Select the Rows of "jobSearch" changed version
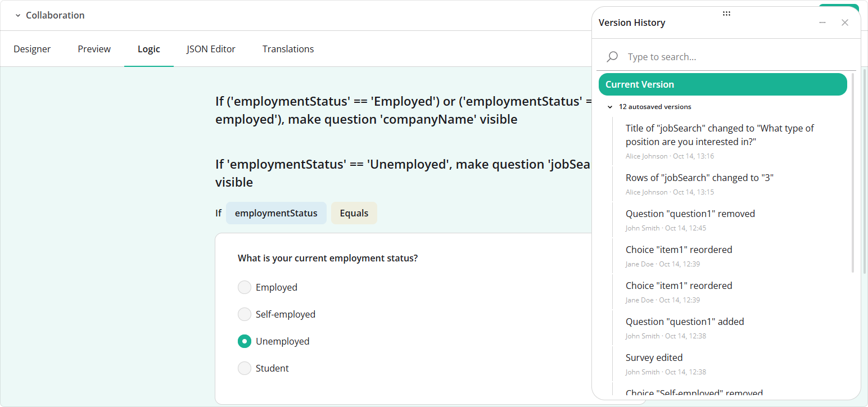Screen dimensions: 868x407 729,184
